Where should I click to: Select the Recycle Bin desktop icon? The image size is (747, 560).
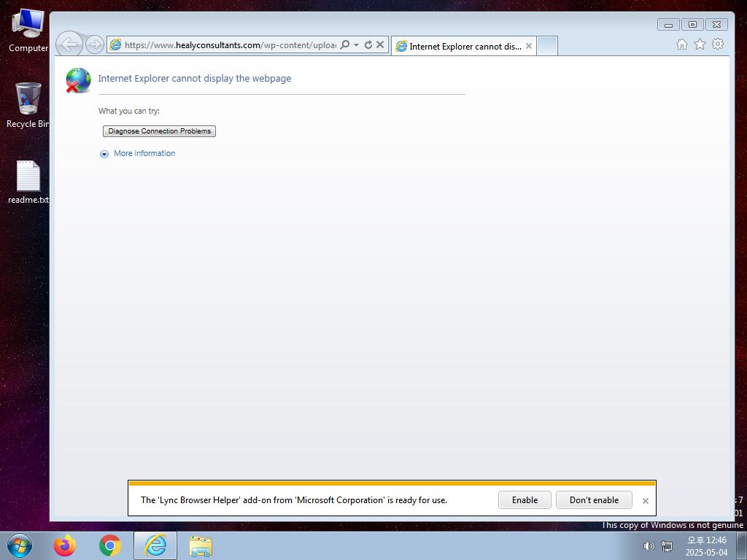[x=28, y=105]
